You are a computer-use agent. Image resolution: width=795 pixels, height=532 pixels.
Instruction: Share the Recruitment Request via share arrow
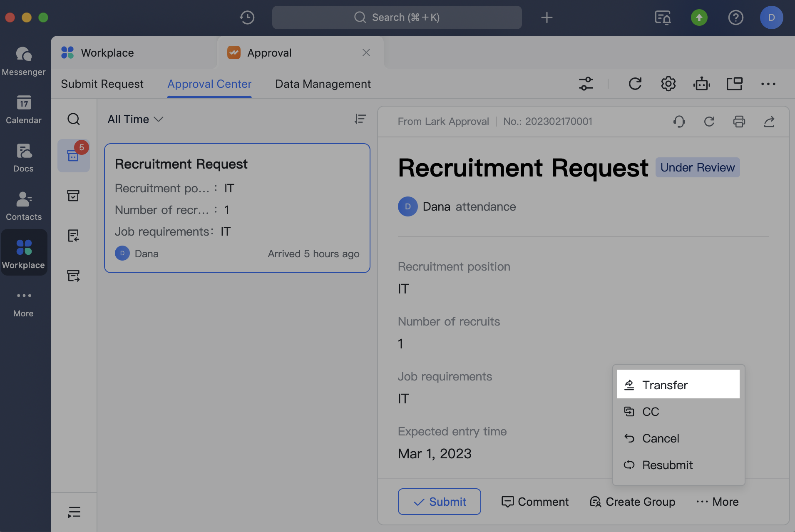click(770, 121)
